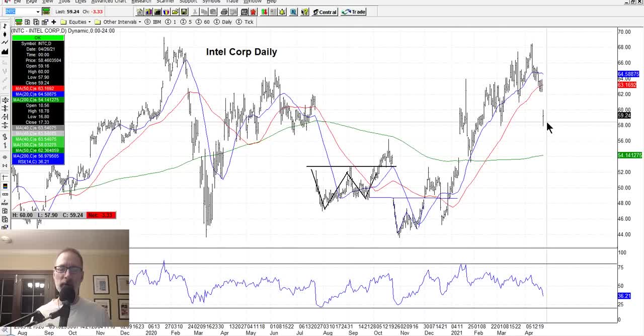Open the Lines menu
The height and width of the screenshot is (336, 644).
80,2
